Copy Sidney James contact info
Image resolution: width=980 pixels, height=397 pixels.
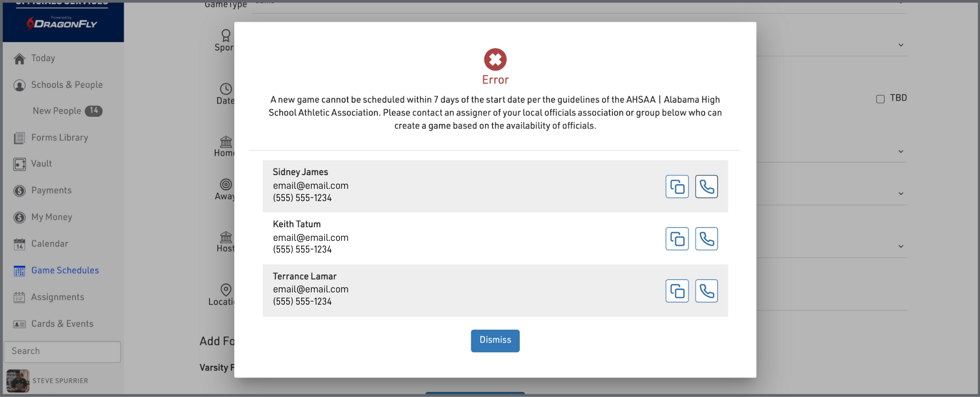pyautogui.click(x=677, y=187)
